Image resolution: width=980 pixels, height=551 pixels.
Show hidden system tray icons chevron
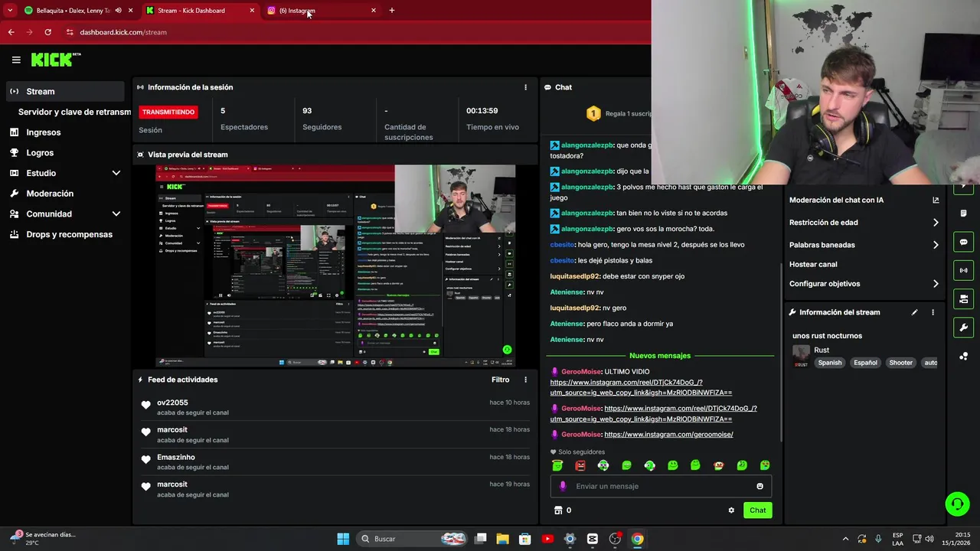845,539
